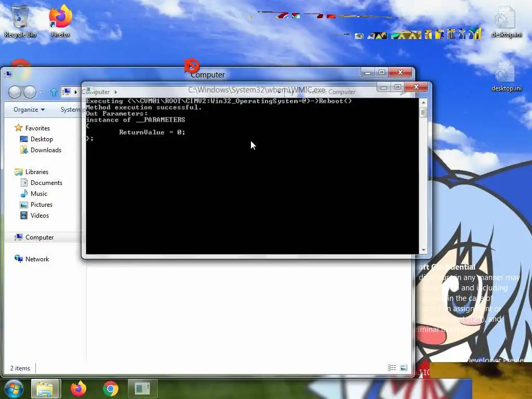Image resolution: width=532 pixels, height=399 pixels.
Task: Open Desktop under Favorites
Action: click(x=37, y=139)
